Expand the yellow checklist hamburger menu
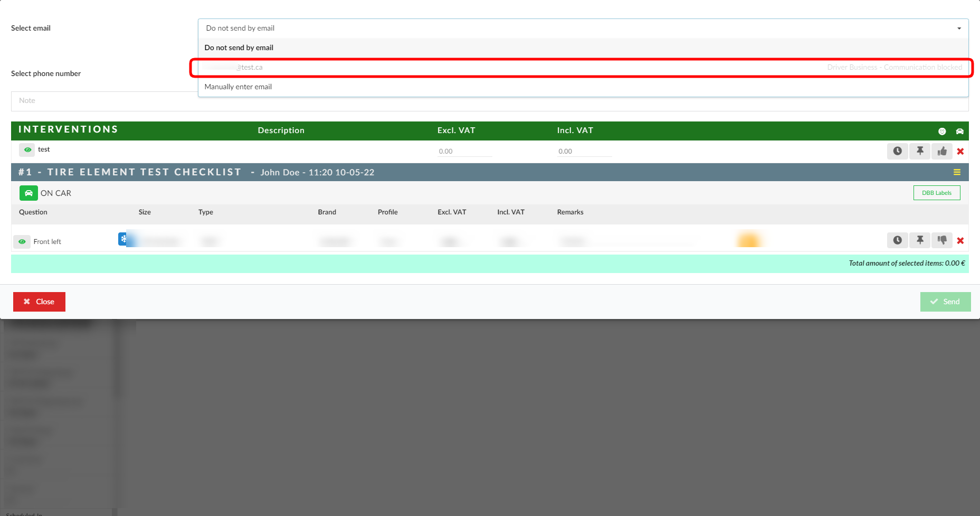Image resolution: width=980 pixels, height=516 pixels. [x=957, y=172]
